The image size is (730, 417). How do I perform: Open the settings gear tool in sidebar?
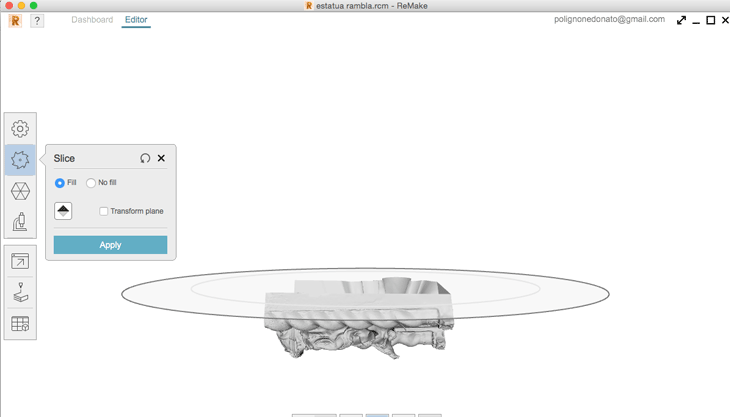click(20, 128)
